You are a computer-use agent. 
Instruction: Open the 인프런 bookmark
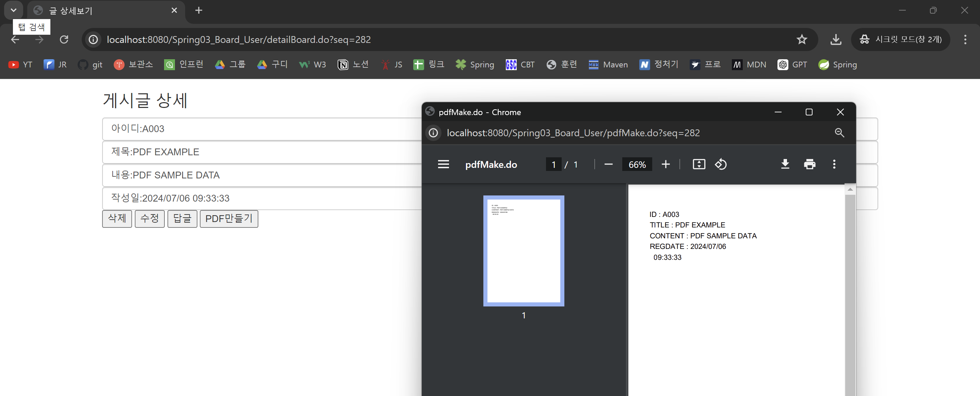coord(184,65)
